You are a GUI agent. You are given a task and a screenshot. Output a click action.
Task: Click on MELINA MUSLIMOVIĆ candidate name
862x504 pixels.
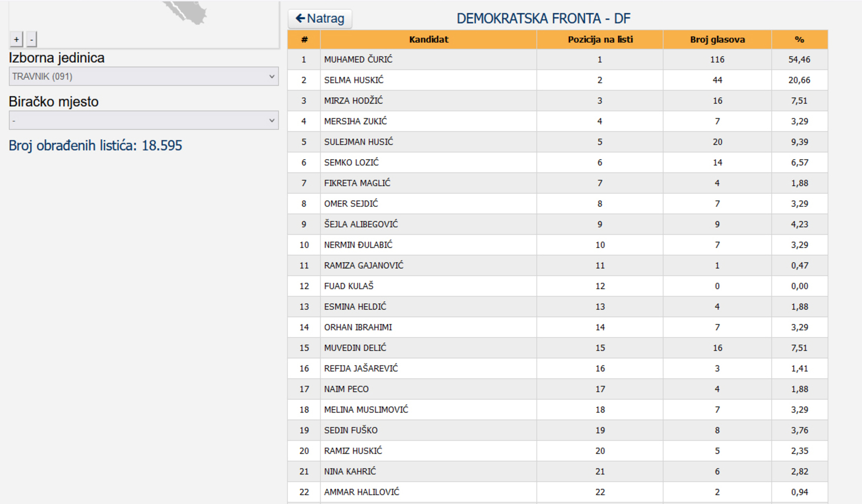(x=366, y=410)
